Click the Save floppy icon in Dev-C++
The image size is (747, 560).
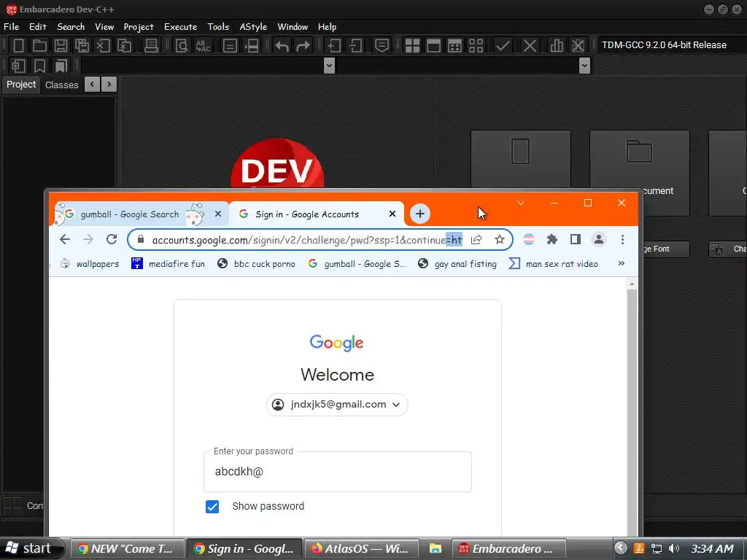coord(61,46)
